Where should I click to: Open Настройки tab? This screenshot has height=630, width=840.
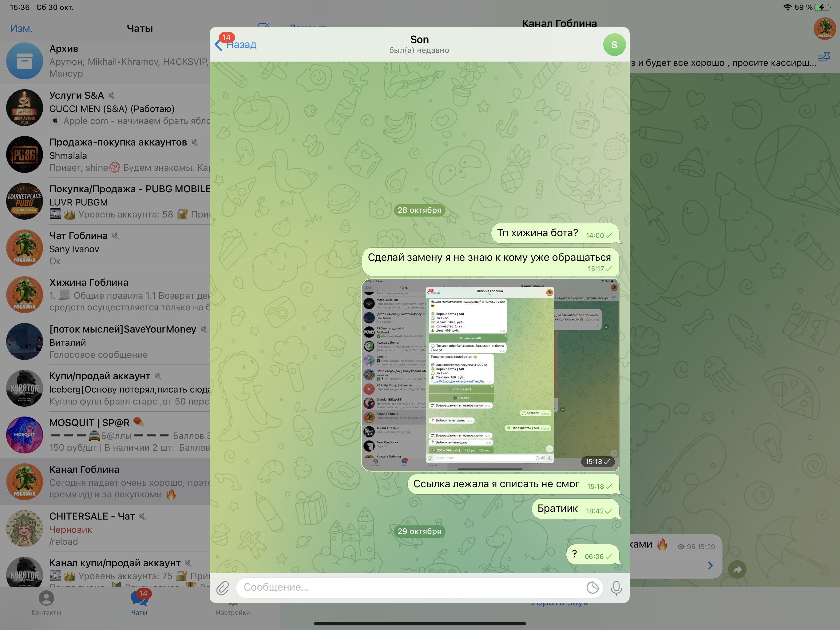pos(233,608)
